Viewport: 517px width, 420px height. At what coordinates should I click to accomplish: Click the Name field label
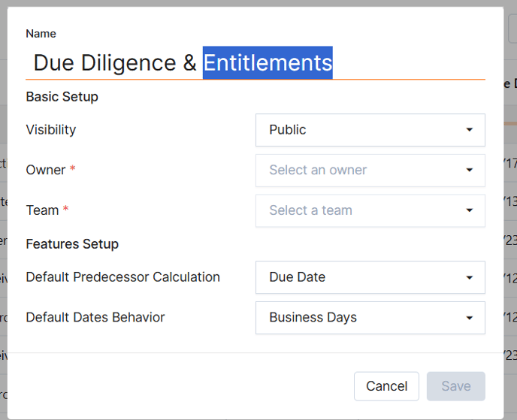point(41,34)
